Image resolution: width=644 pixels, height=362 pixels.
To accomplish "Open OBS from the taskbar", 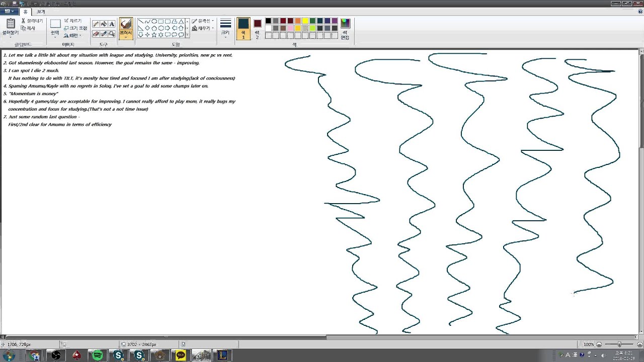I will pos(56,355).
